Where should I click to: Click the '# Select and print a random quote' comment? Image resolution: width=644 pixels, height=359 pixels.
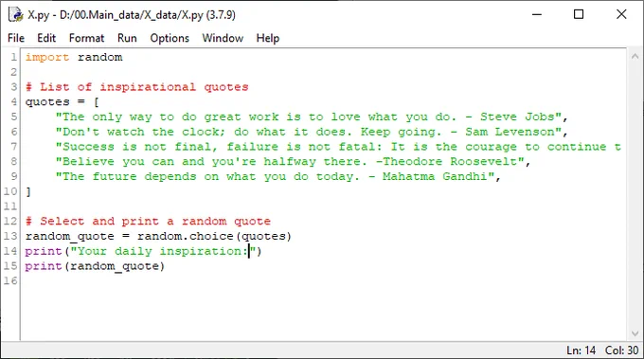click(x=149, y=222)
